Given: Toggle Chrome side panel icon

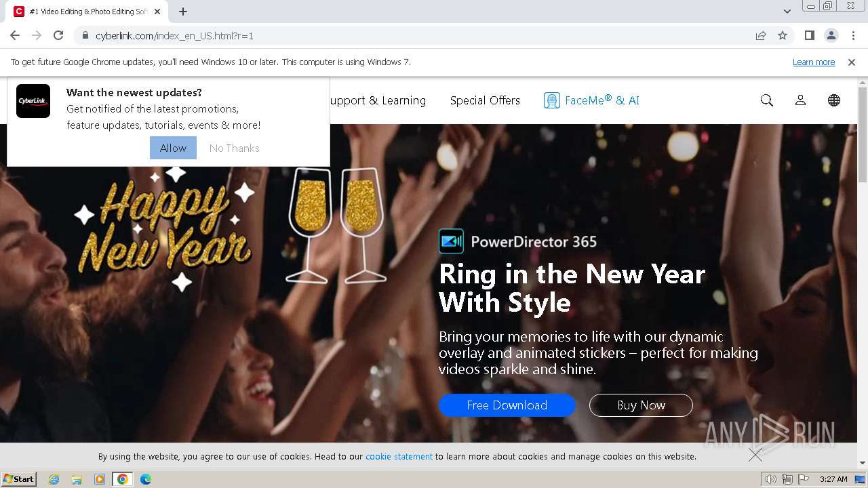Looking at the screenshot, I should pyautogui.click(x=809, y=35).
